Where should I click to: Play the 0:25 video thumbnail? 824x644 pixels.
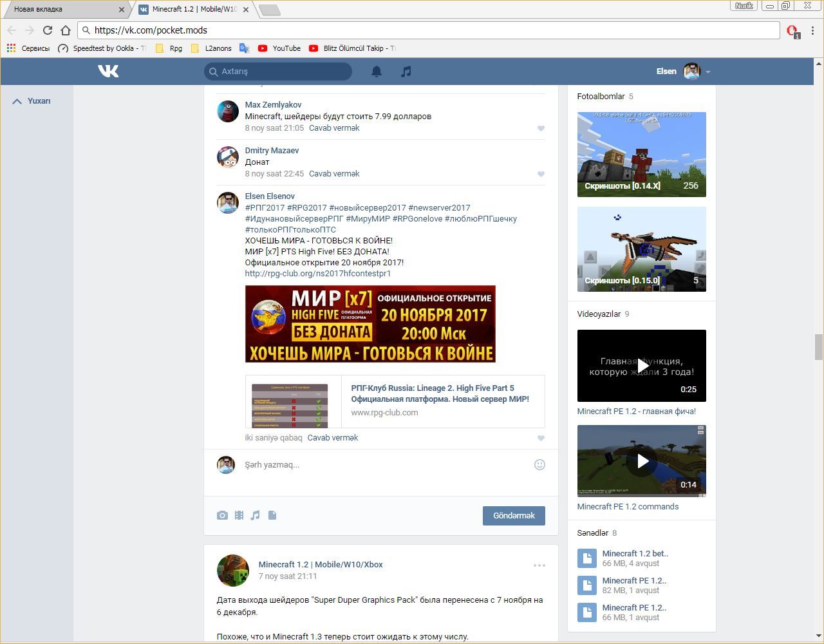coord(642,366)
